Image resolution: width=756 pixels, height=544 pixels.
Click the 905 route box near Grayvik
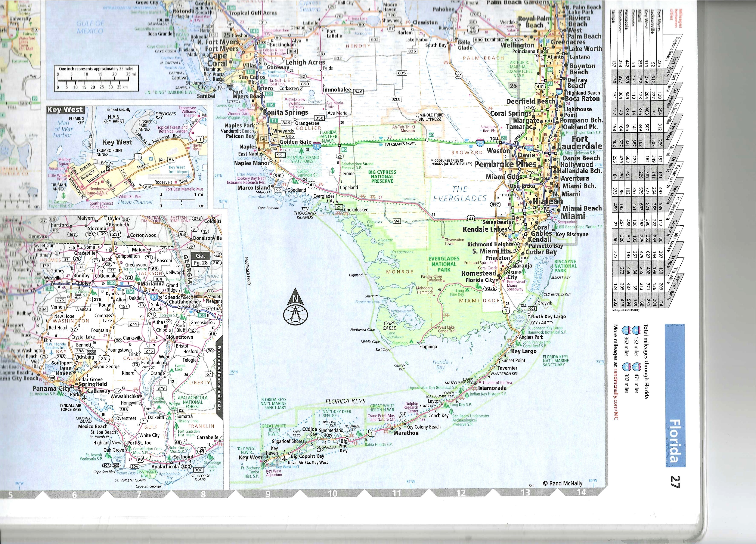[x=532, y=309]
